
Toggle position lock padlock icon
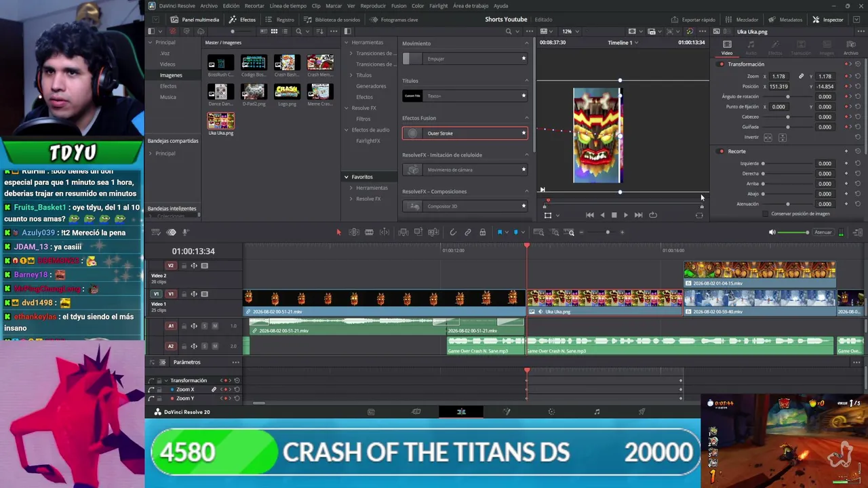pos(482,232)
